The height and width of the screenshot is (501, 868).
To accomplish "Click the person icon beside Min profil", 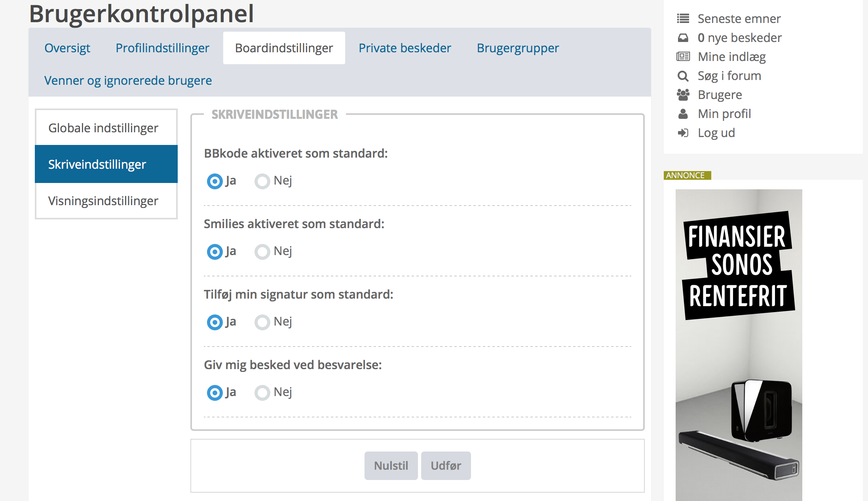I will (x=683, y=114).
